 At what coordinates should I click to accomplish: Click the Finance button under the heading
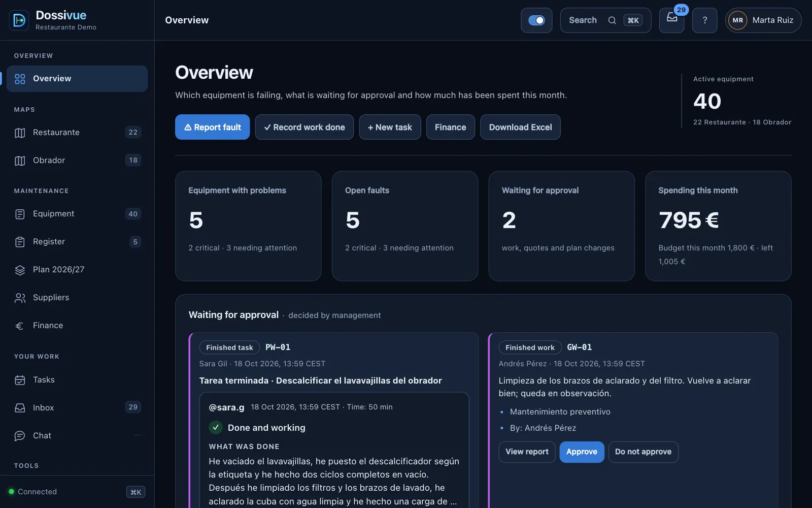451,127
